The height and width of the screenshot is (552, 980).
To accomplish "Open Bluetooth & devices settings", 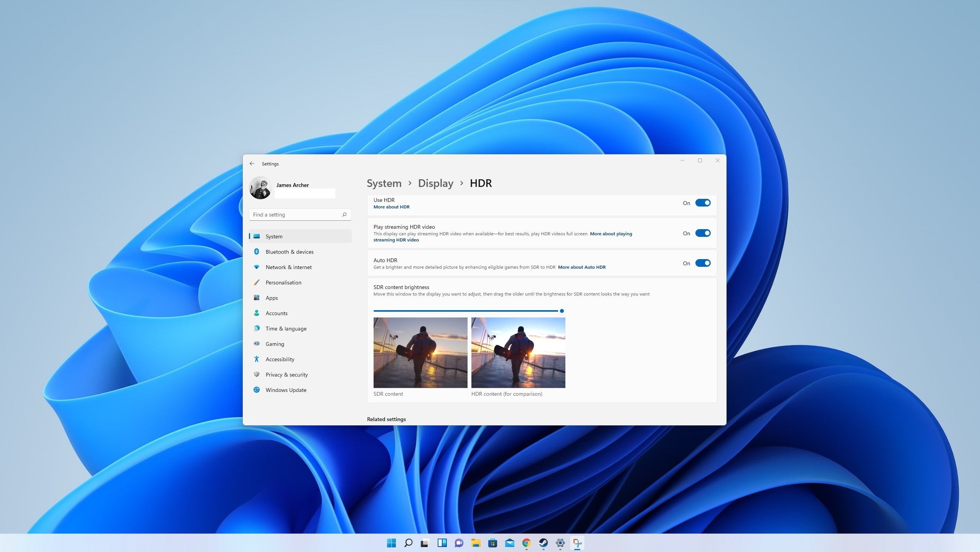I will [289, 251].
